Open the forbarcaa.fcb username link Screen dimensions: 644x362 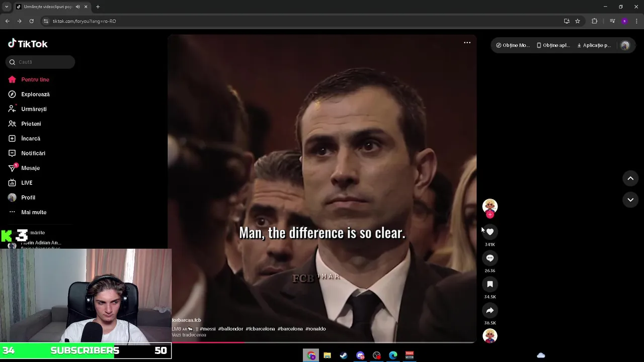point(187,320)
